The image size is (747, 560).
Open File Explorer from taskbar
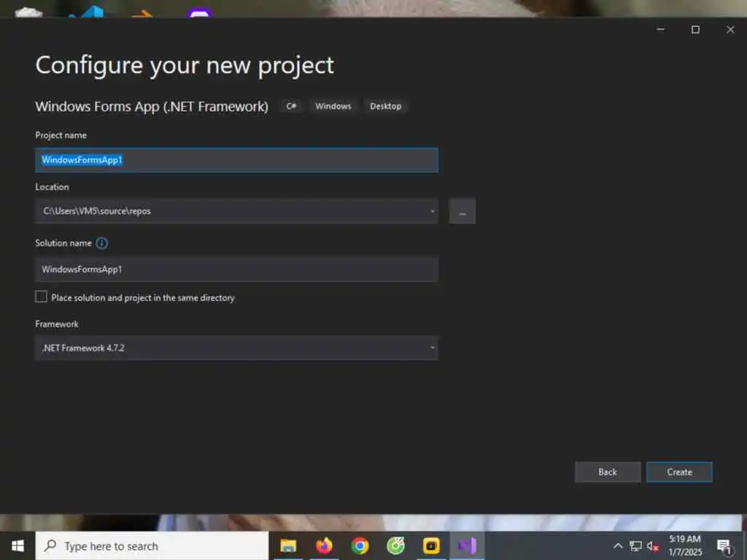(x=288, y=545)
